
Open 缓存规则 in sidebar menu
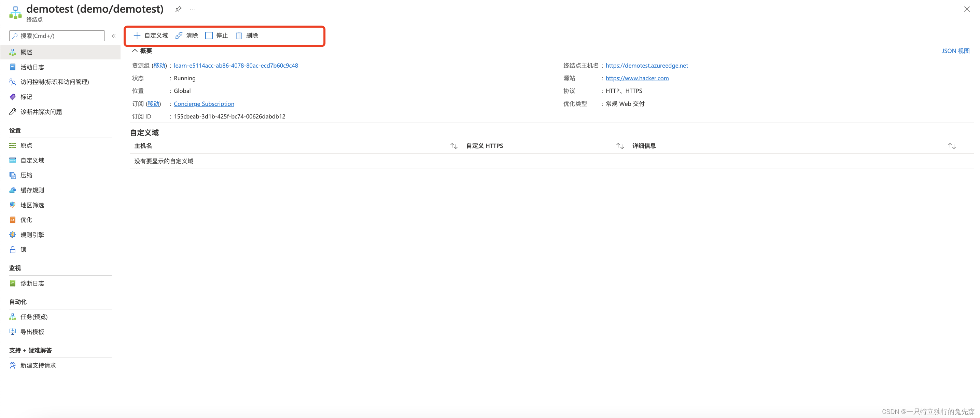[32, 190]
